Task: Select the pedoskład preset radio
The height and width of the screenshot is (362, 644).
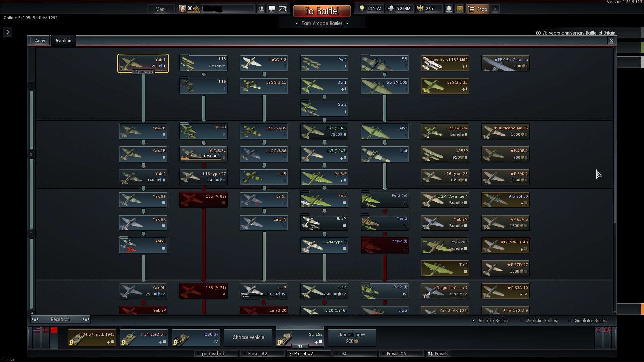Action: click(x=198, y=354)
